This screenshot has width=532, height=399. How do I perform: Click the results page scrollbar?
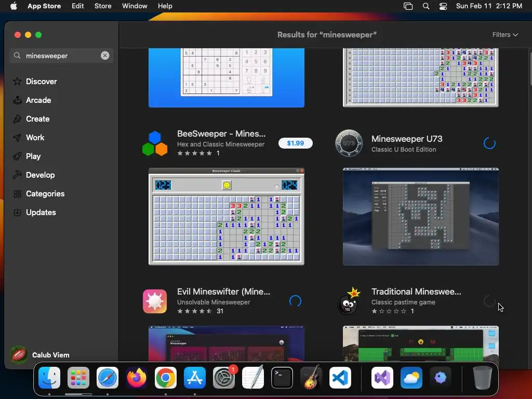pos(530,70)
